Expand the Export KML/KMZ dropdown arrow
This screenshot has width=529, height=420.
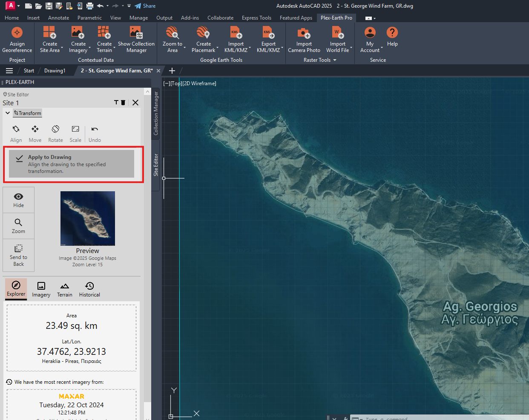[282, 48]
